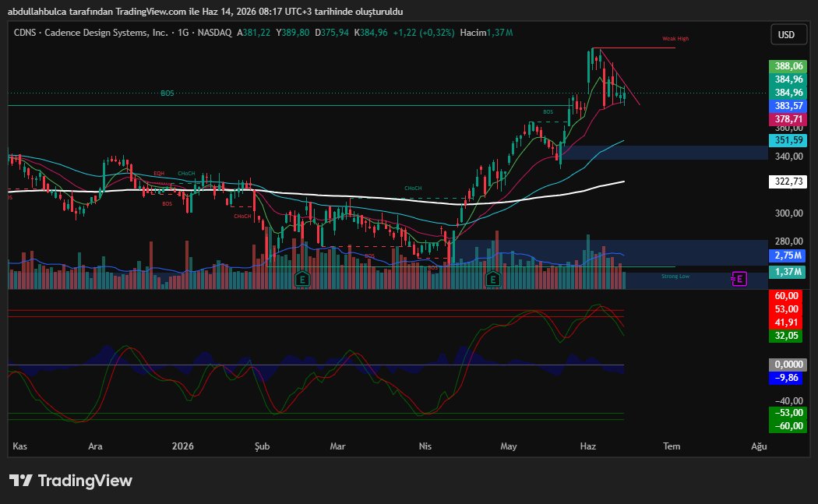The image size is (818, 504).
Task: Click the Weak High label
Action: [x=675, y=39]
